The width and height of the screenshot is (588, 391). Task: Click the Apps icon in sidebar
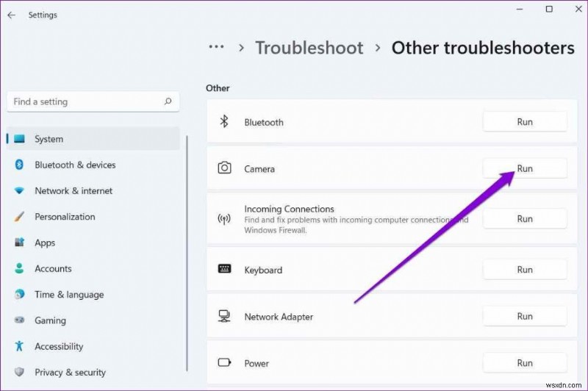point(19,243)
